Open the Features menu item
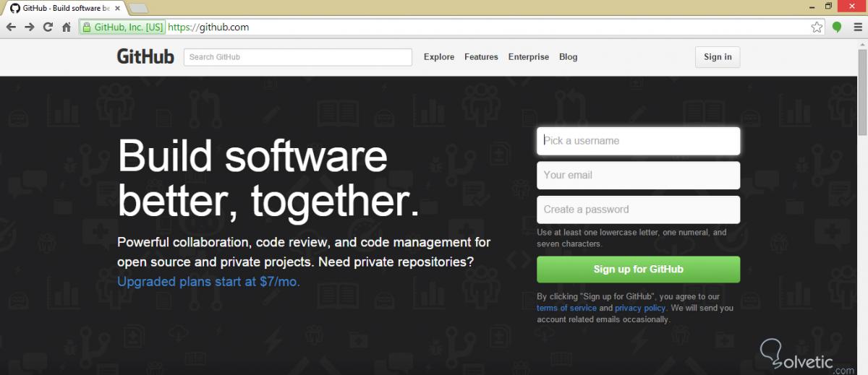868x375 pixels. (481, 57)
